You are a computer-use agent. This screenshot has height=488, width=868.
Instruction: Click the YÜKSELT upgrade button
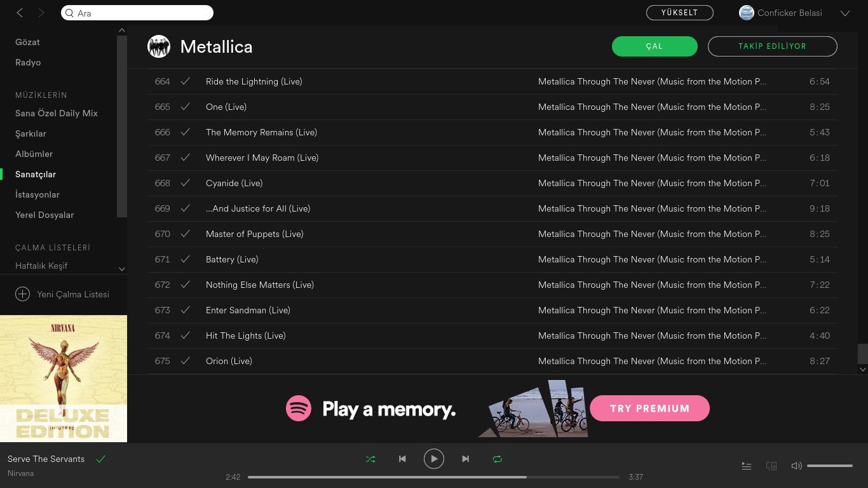[x=680, y=13]
